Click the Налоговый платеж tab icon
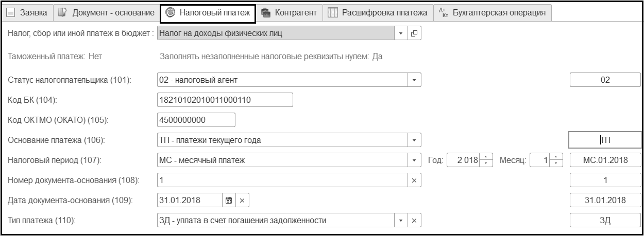The width and height of the screenshot is (644, 236). (171, 12)
